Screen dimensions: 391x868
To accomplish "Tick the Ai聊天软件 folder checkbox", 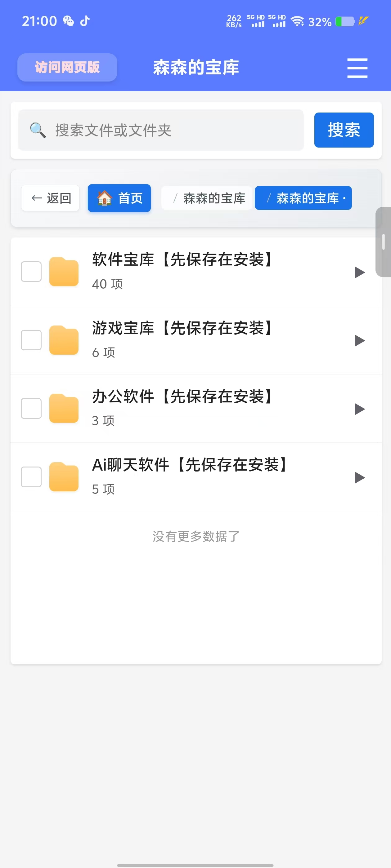I will [x=31, y=477].
